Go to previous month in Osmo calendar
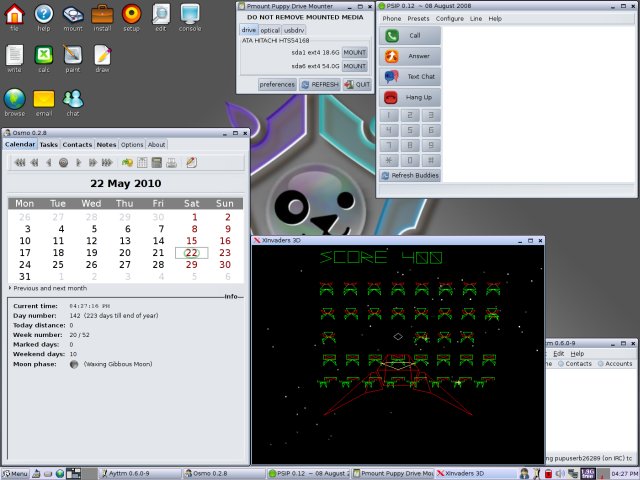 click(34, 163)
